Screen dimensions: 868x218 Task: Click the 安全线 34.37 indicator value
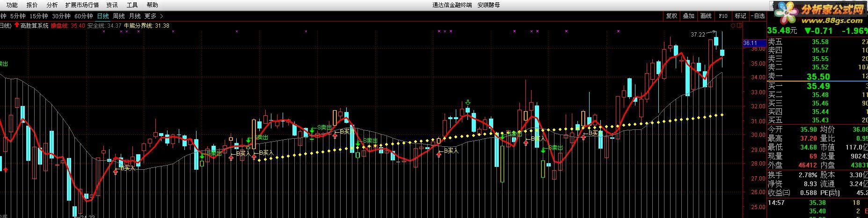coord(104,26)
